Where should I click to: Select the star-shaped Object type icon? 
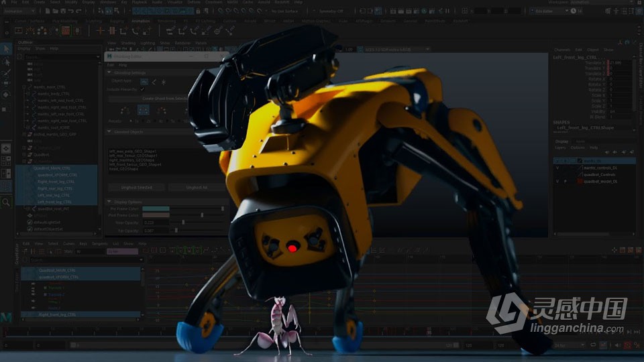pos(164,82)
